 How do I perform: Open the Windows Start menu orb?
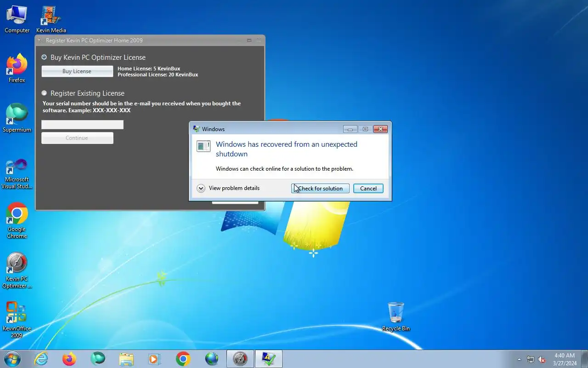tap(12, 359)
